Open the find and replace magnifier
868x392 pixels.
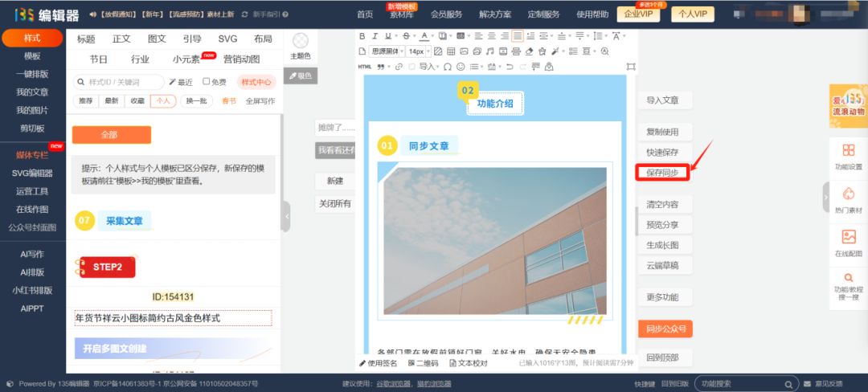coord(605,51)
